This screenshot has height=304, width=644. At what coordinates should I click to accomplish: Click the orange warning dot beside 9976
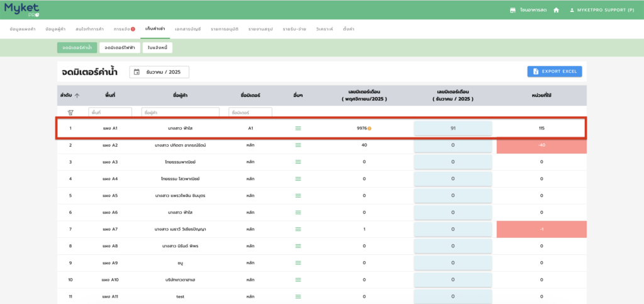point(369,128)
